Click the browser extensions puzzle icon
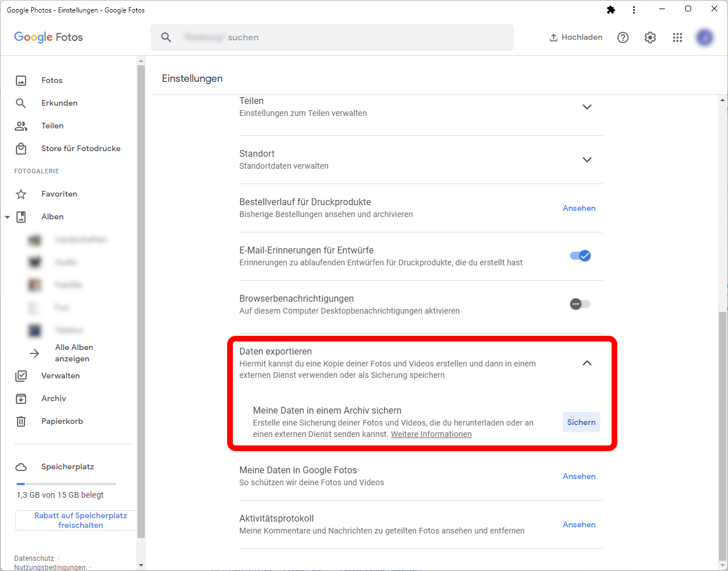This screenshot has width=728, height=571. pyautogui.click(x=611, y=10)
